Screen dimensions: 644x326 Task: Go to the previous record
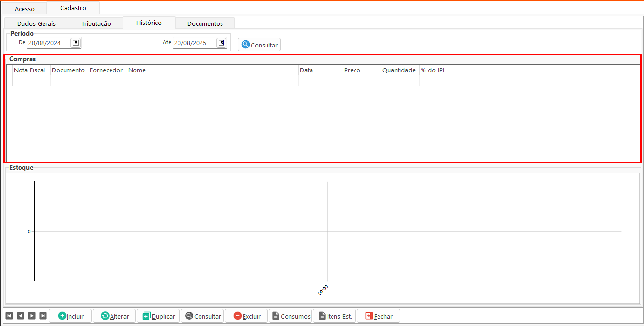(20, 316)
